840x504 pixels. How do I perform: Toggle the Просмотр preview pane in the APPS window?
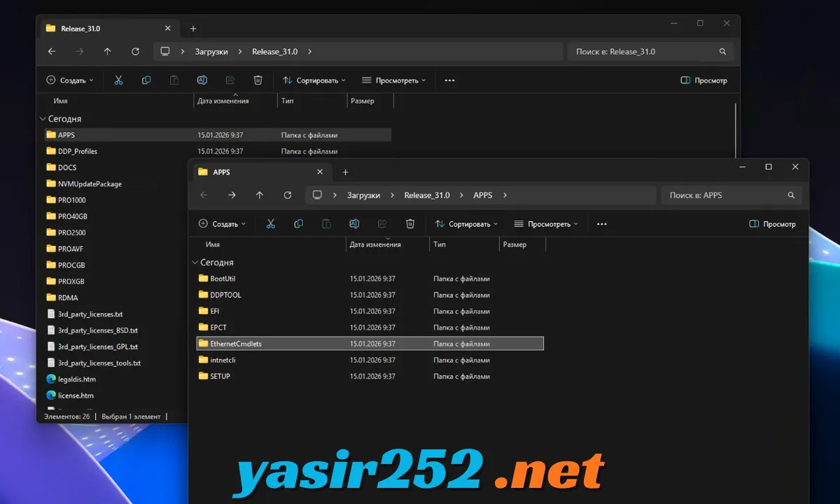tap(773, 224)
